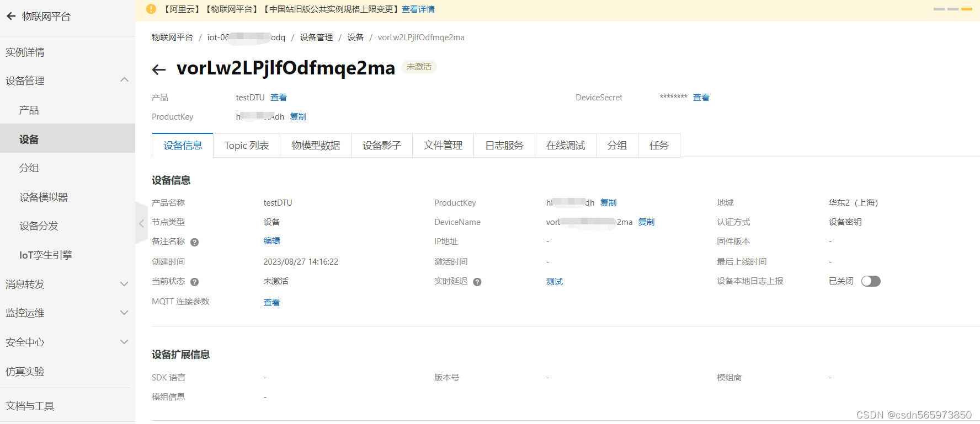
Task: Switch to the 文件管理 tab
Action: (x=443, y=146)
